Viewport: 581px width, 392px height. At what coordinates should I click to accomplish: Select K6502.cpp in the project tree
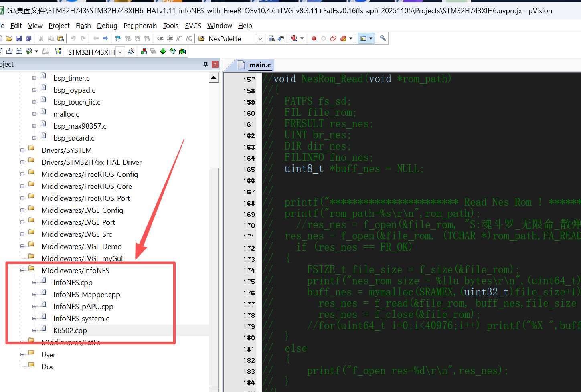(x=70, y=331)
